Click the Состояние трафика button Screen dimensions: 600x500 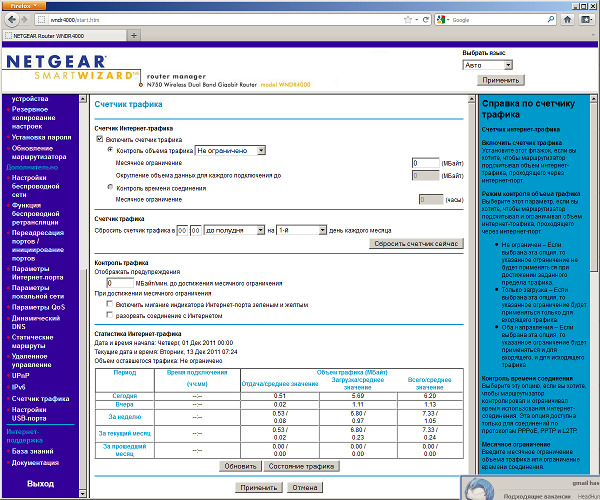point(302,466)
